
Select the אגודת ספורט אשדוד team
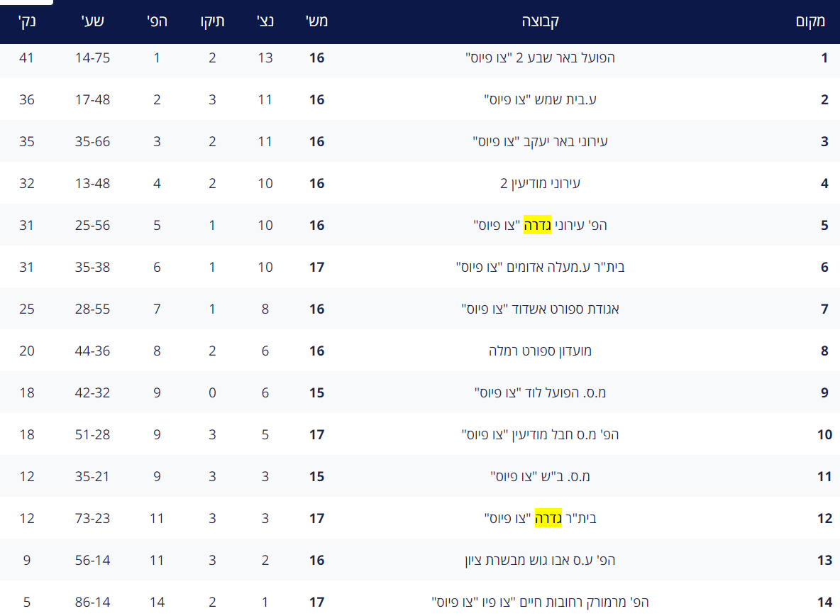[x=540, y=309]
